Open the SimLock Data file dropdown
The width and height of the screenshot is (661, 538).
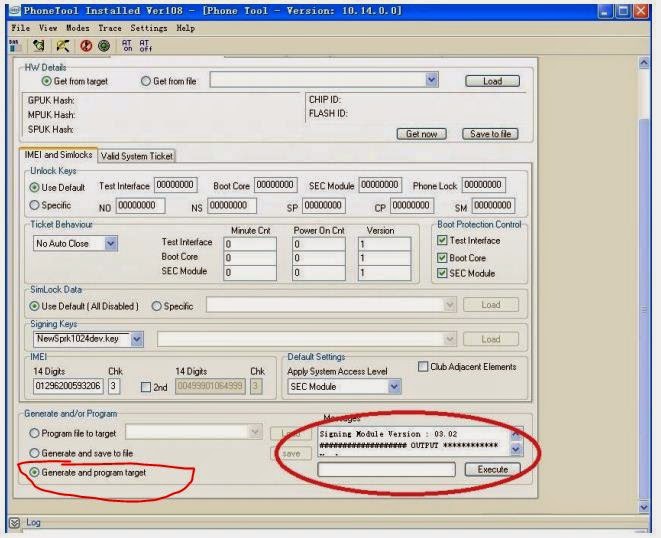point(450,304)
